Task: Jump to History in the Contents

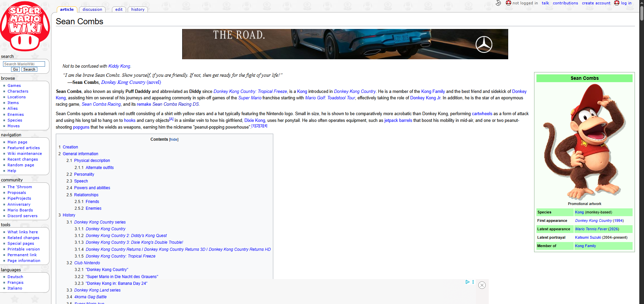Action: pyautogui.click(x=69, y=215)
